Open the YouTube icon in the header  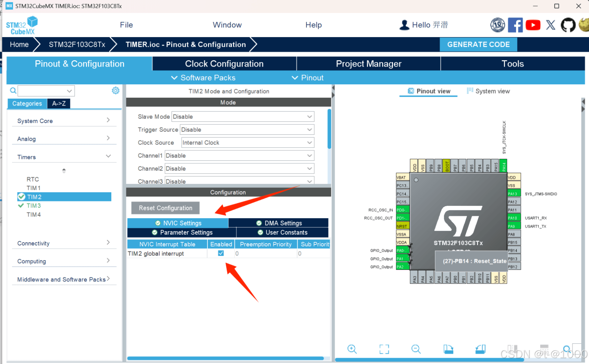[533, 25]
